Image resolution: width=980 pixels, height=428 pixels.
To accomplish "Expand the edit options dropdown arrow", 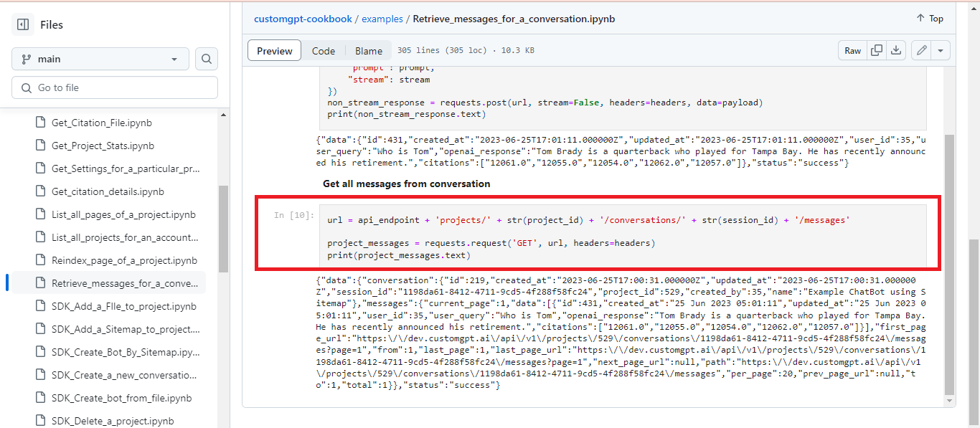I will tap(940, 50).
